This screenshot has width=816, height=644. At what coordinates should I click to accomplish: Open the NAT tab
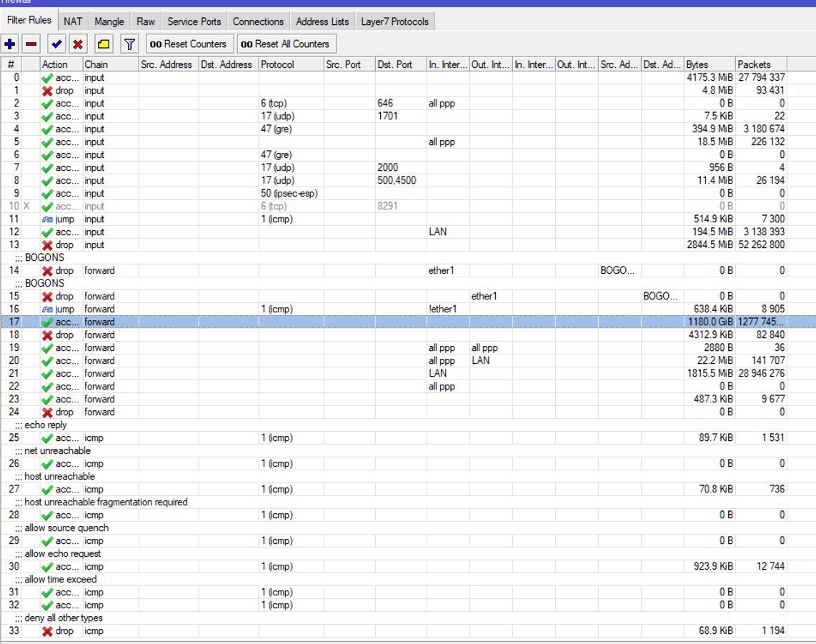tap(73, 21)
